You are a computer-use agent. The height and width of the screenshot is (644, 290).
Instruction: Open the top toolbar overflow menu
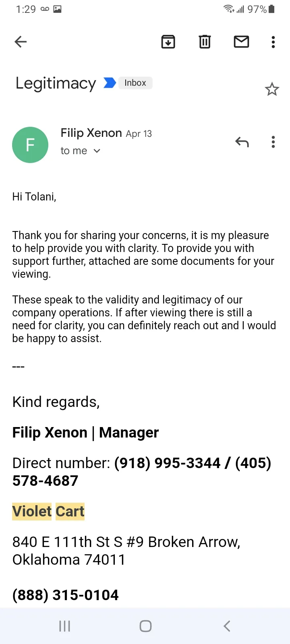click(x=273, y=42)
